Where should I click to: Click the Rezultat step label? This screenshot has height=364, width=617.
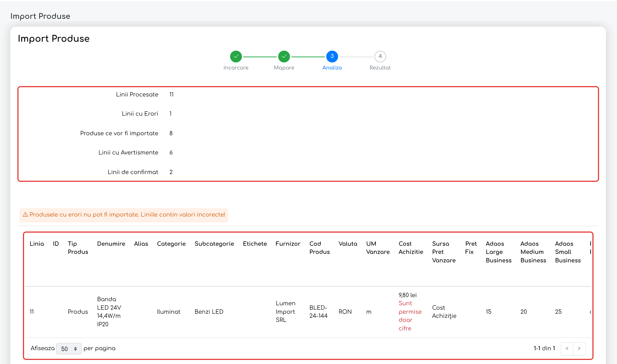(x=380, y=68)
